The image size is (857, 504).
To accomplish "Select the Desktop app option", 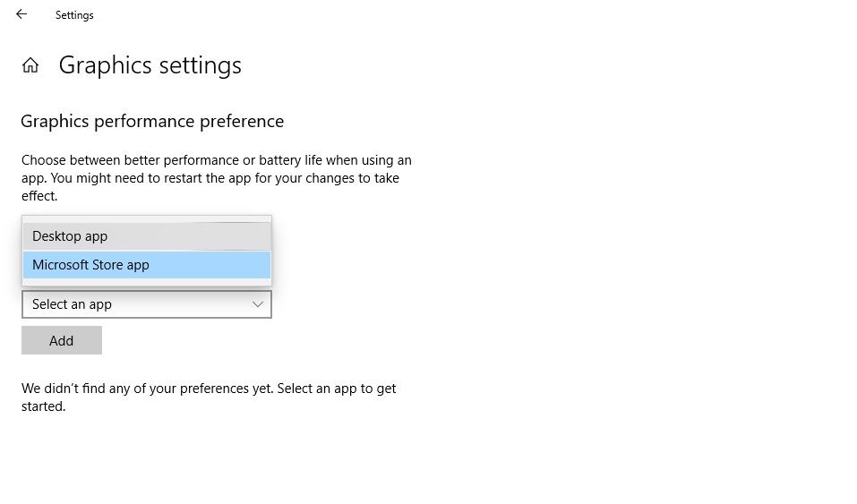I will (147, 236).
